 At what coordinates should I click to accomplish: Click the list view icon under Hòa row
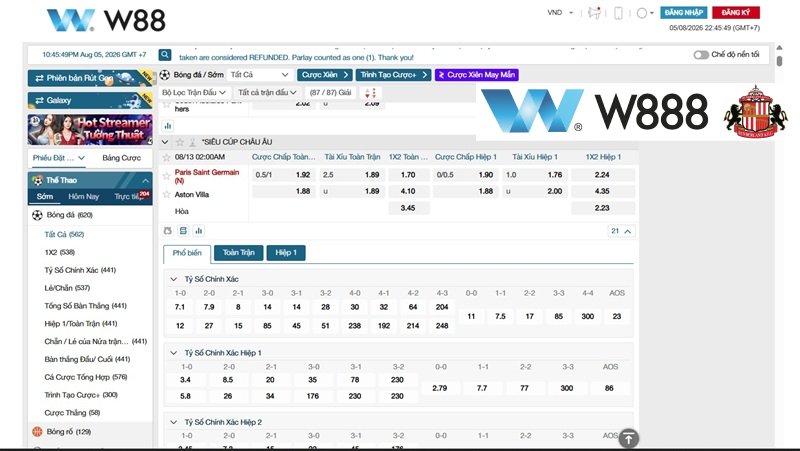tap(183, 231)
